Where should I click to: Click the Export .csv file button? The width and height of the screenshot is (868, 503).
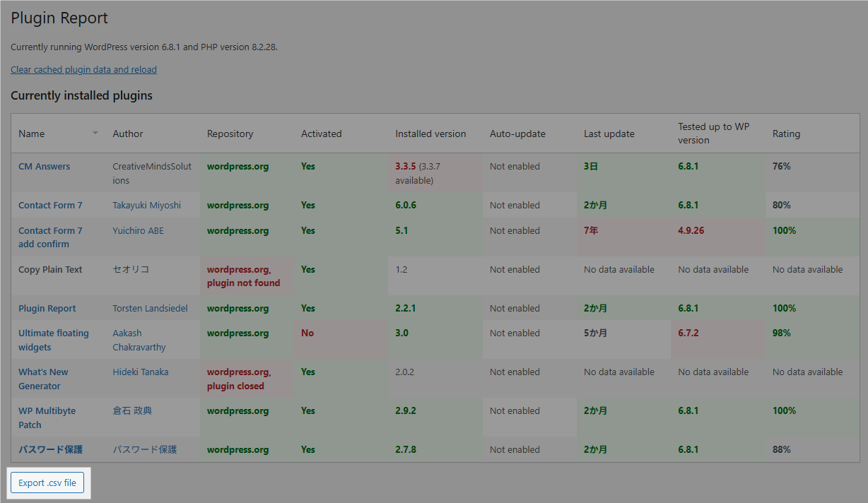coord(47,483)
